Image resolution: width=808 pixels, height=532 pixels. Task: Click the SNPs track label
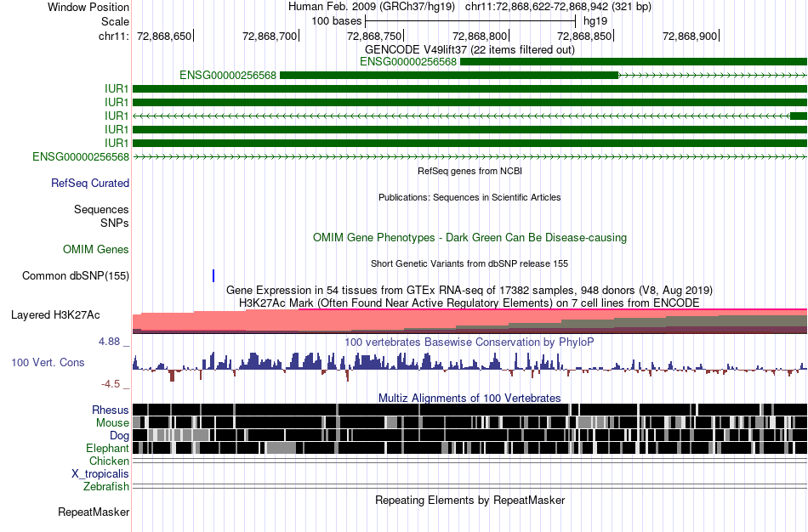[115, 223]
